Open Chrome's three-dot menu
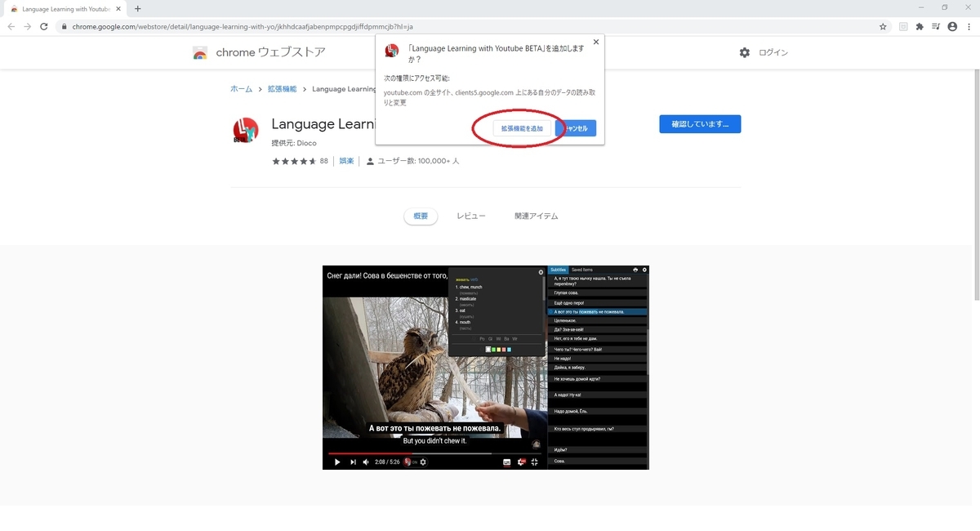 (x=969, y=26)
